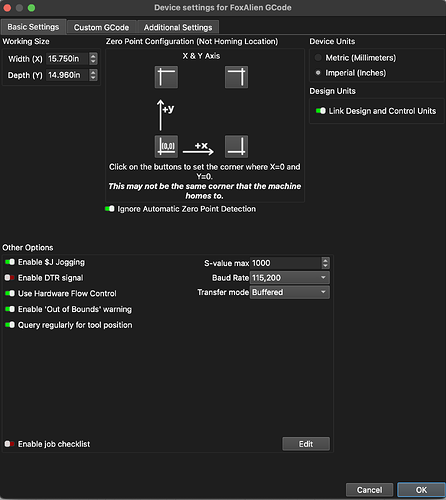
Task: Click the Edit button for job checklist
Action: pyautogui.click(x=306, y=444)
